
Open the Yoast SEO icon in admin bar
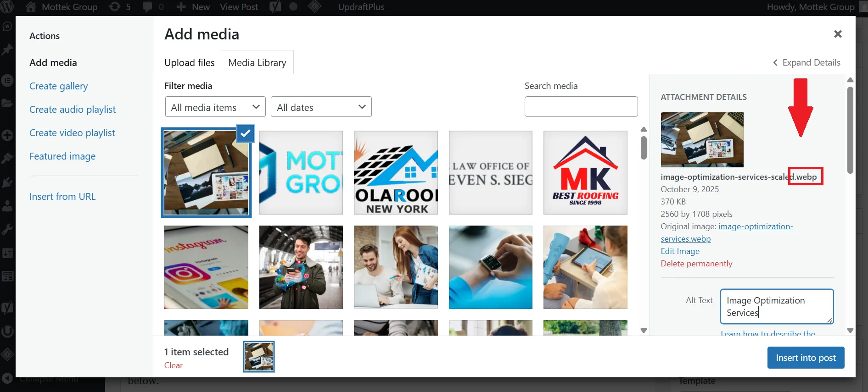point(275,7)
